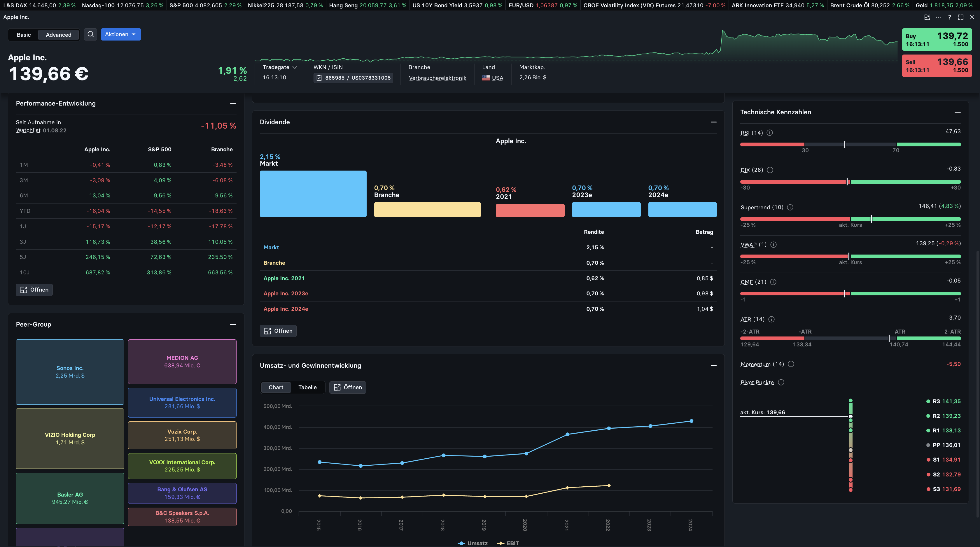Click the dock-window icon in title bar

click(x=927, y=17)
